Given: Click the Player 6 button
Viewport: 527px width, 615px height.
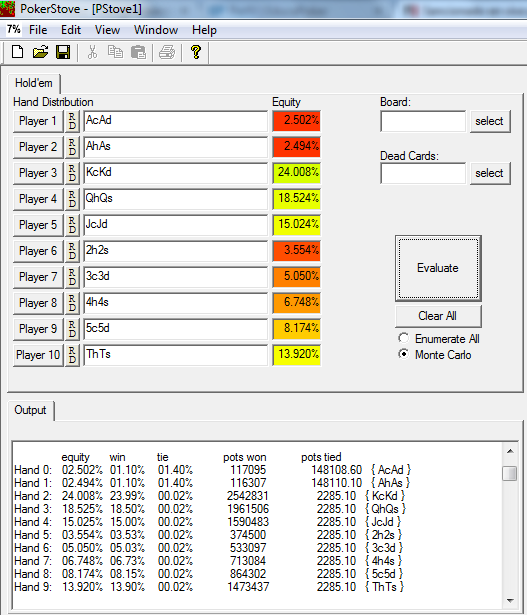Looking at the screenshot, I should point(38,251).
